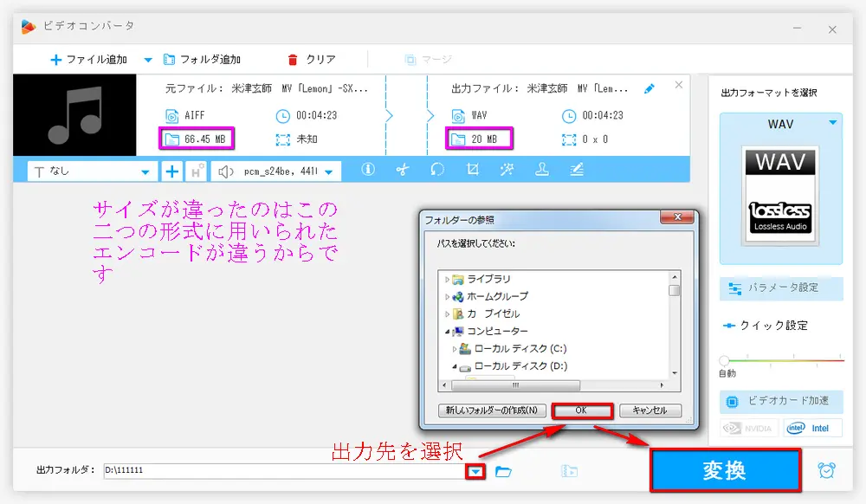
Task: Open file info icon in the edit toolbar
Action: 368,170
